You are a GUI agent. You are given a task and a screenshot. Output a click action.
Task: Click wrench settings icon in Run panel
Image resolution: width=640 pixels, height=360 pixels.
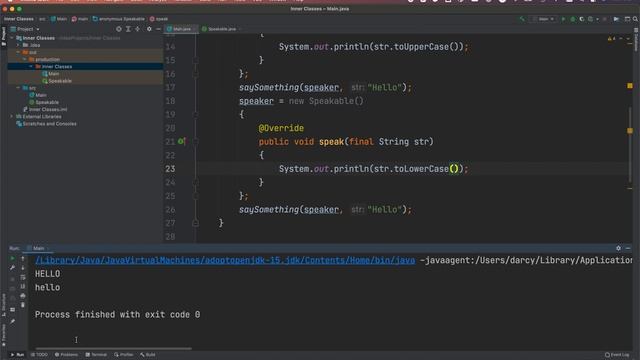click(12, 268)
